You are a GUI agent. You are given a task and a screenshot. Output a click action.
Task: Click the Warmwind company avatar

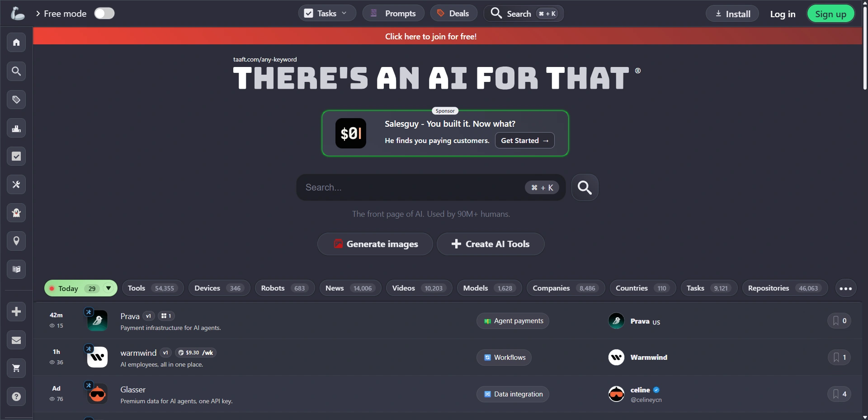616,357
